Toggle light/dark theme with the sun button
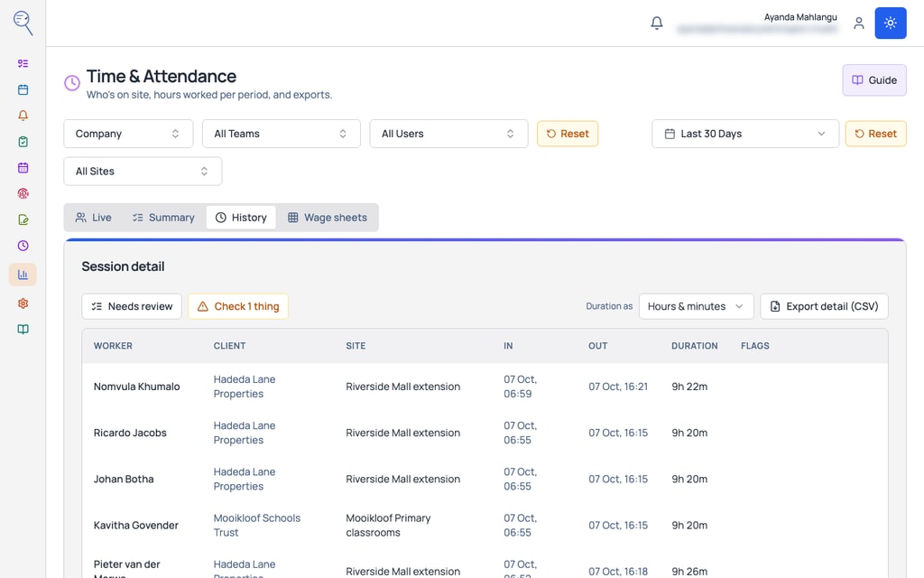This screenshot has width=924, height=578. 891,23
